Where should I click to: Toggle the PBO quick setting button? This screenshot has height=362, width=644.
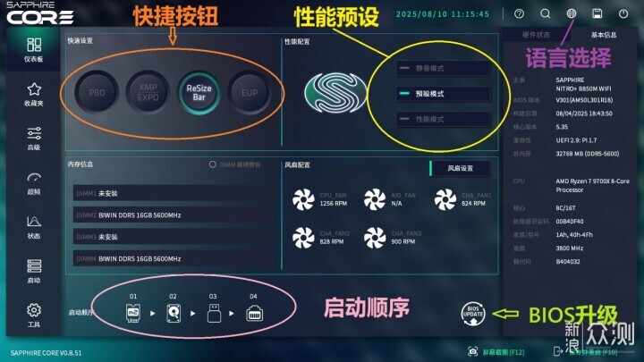click(97, 92)
